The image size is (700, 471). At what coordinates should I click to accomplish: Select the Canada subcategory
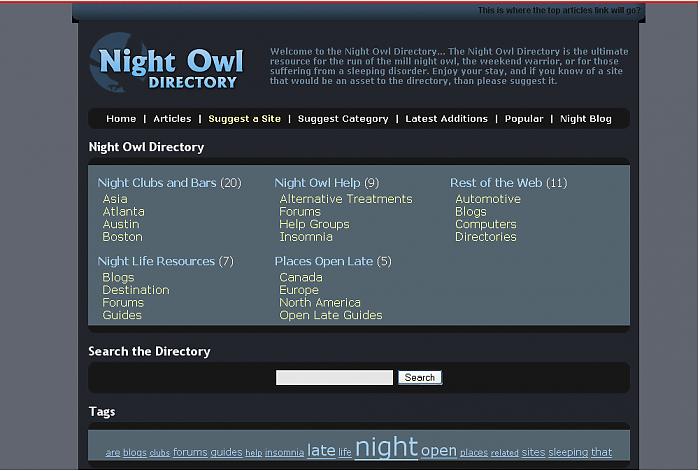click(300, 278)
